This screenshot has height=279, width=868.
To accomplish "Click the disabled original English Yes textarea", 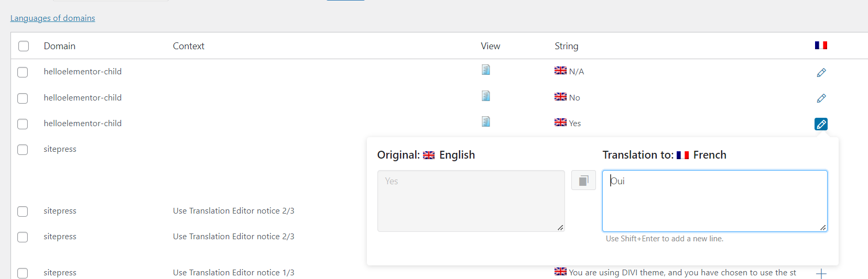I will pyautogui.click(x=471, y=201).
